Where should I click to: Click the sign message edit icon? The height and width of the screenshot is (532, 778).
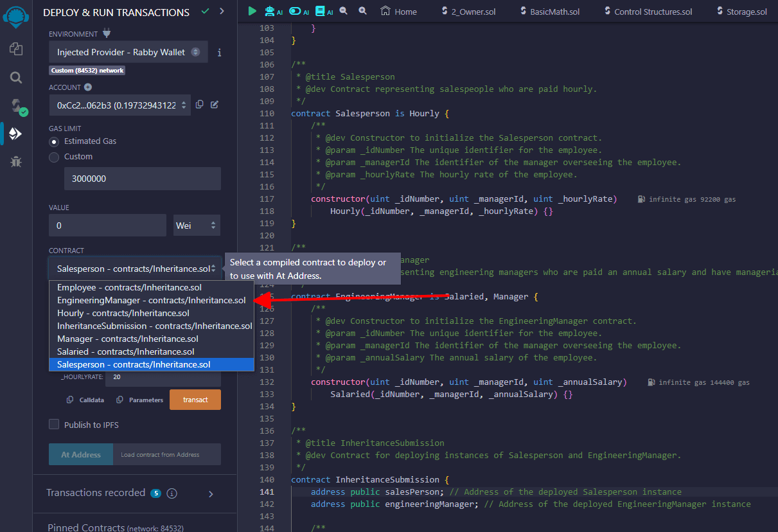tap(215, 105)
